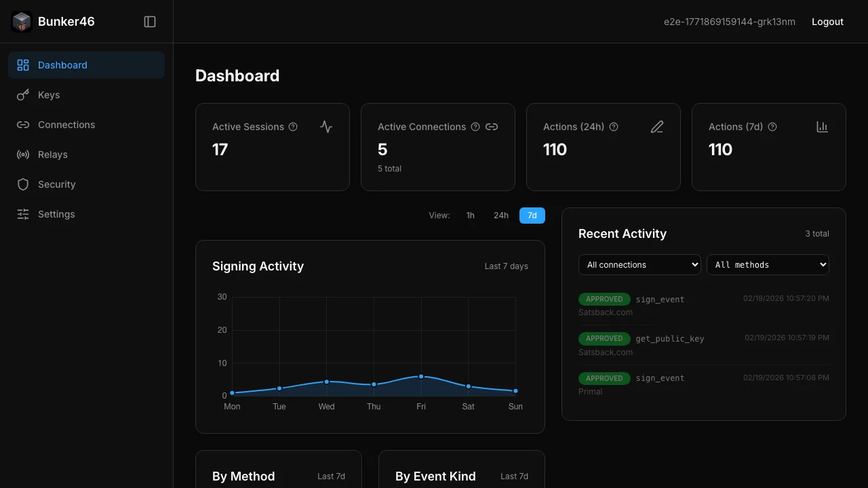Toggle the sidebar collapse control
868x488 pixels.
[x=149, y=21]
